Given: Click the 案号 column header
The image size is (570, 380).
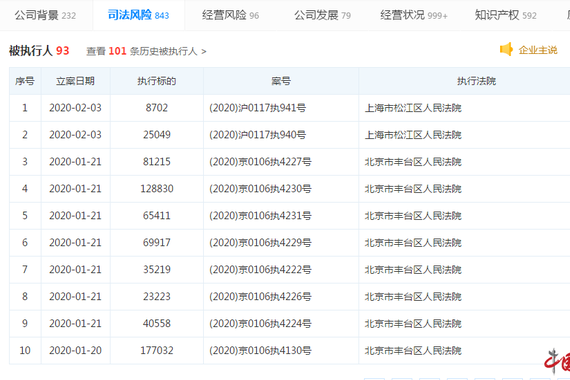Looking at the screenshot, I should (x=281, y=81).
